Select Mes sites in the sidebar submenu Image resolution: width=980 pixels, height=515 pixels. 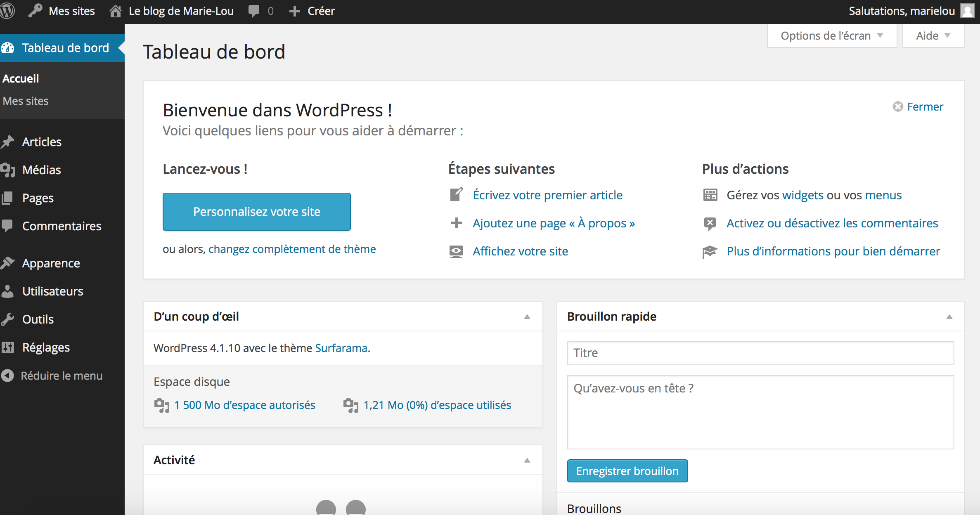(26, 101)
